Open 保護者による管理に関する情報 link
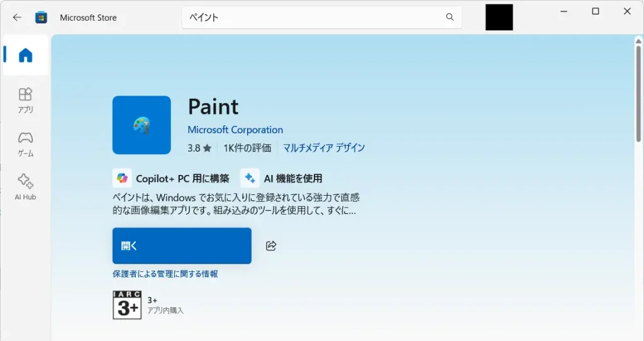 (165, 274)
